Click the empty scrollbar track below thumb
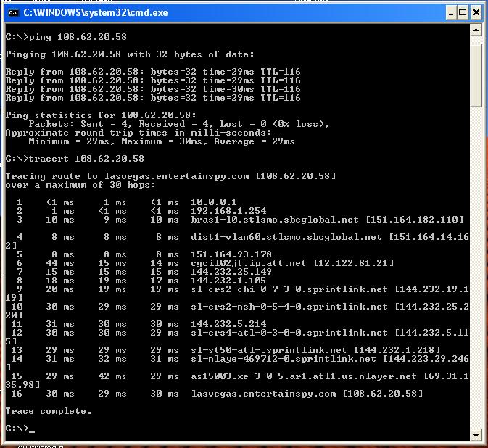The image size is (488, 448). (476, 275)
